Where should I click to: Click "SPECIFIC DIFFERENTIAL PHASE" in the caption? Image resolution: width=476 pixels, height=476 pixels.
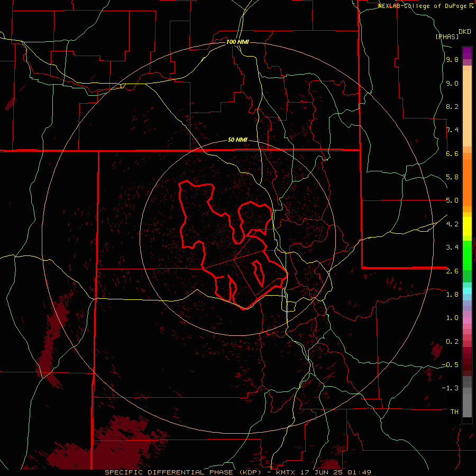pos(169,472)
